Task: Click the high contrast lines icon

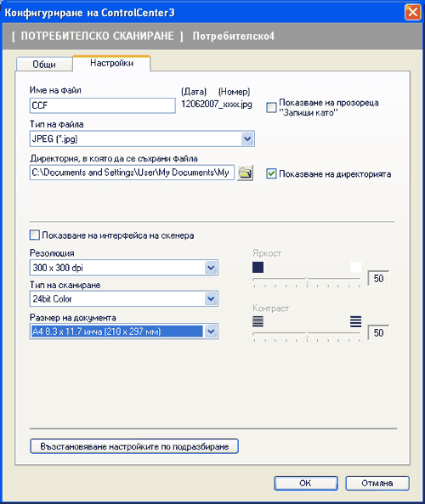Action: (355, 321)
